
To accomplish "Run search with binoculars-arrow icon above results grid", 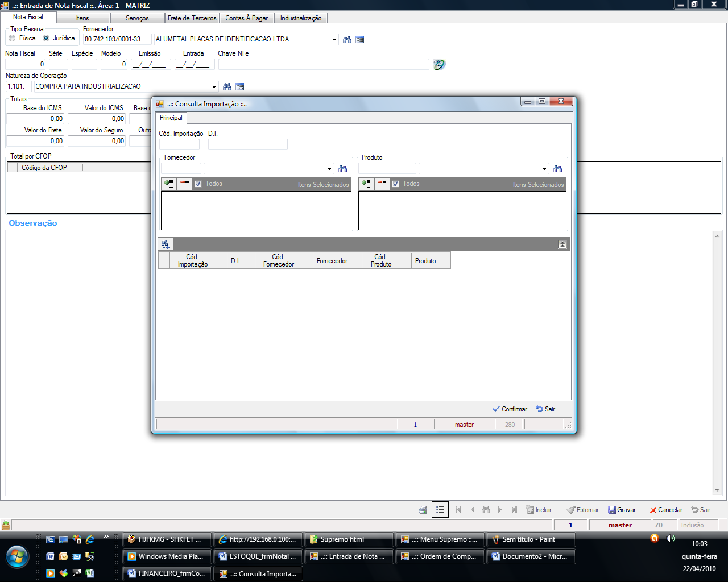I will [x=165, y=244].
